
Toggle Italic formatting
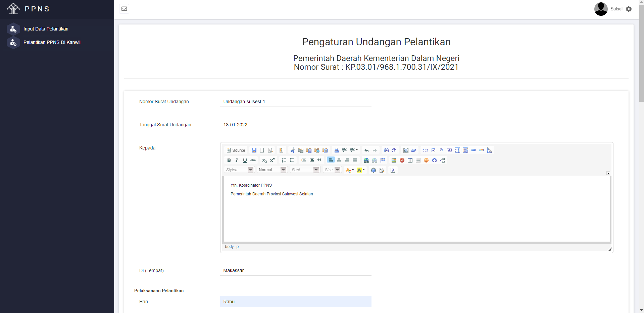237,160
